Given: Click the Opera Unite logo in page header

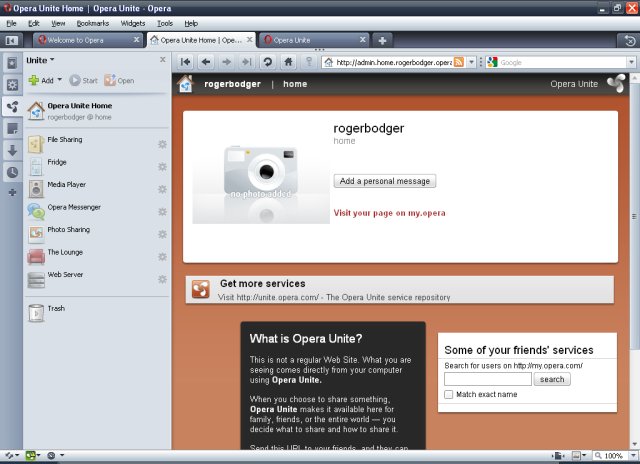Looking at the screenshot, I should click(x=616, y=83).
